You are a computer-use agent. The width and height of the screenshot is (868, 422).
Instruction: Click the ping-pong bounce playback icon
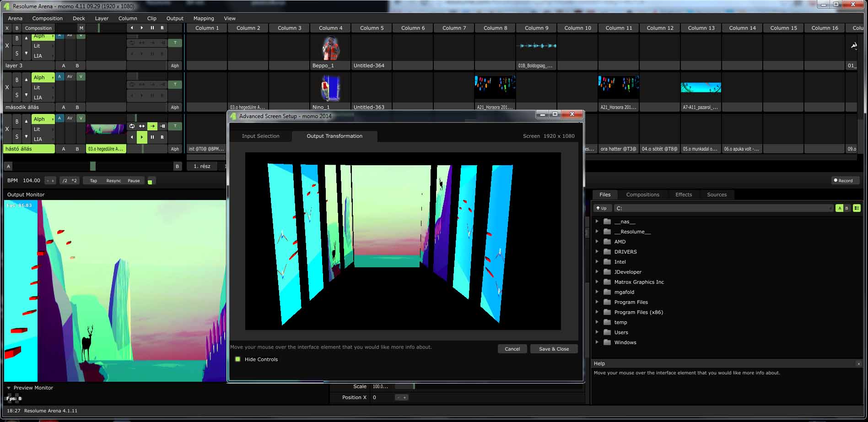(142, 126)
